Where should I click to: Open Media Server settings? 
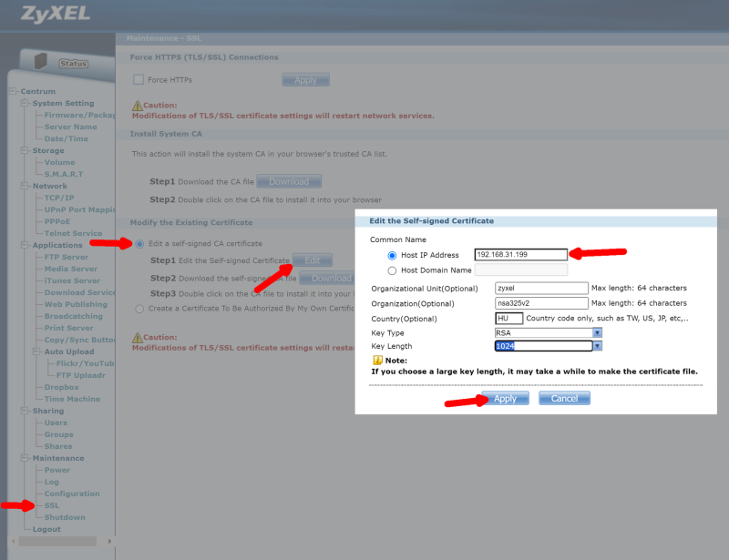(x=71, y=269)
